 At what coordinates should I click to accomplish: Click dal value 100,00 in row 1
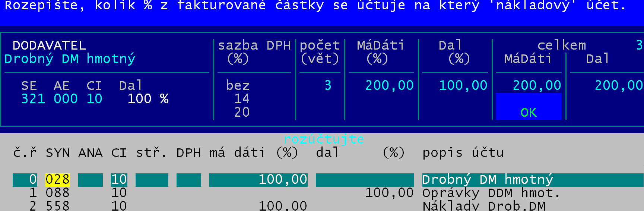389,193
